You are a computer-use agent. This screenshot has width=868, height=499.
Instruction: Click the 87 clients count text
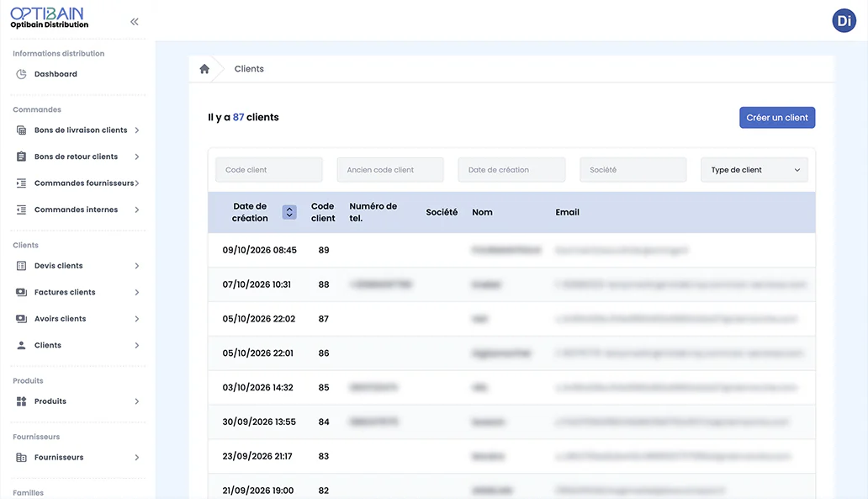(x=244, y=118)
